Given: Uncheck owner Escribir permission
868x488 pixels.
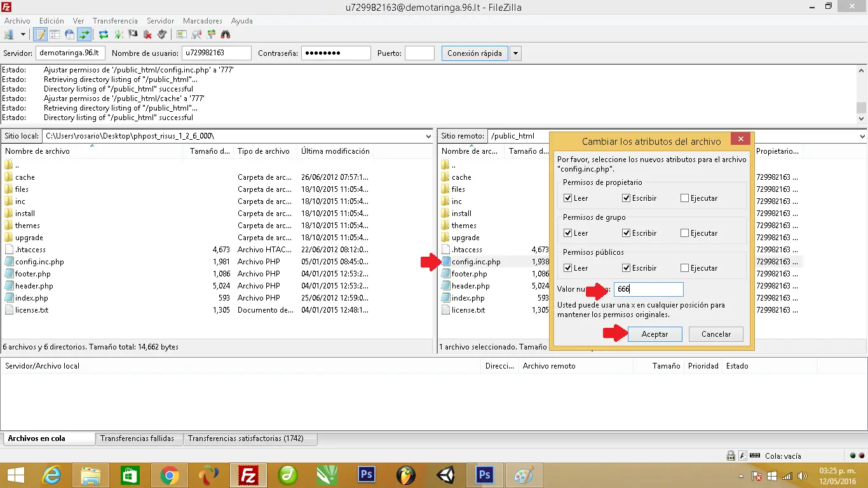Looking at the screenshot, I should click(x=626, y=198).
